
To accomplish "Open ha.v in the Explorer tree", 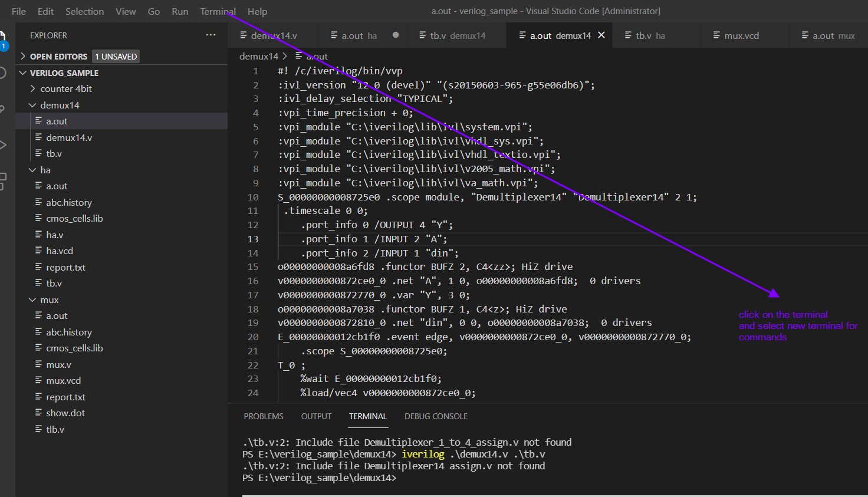I will click(121, 235).
